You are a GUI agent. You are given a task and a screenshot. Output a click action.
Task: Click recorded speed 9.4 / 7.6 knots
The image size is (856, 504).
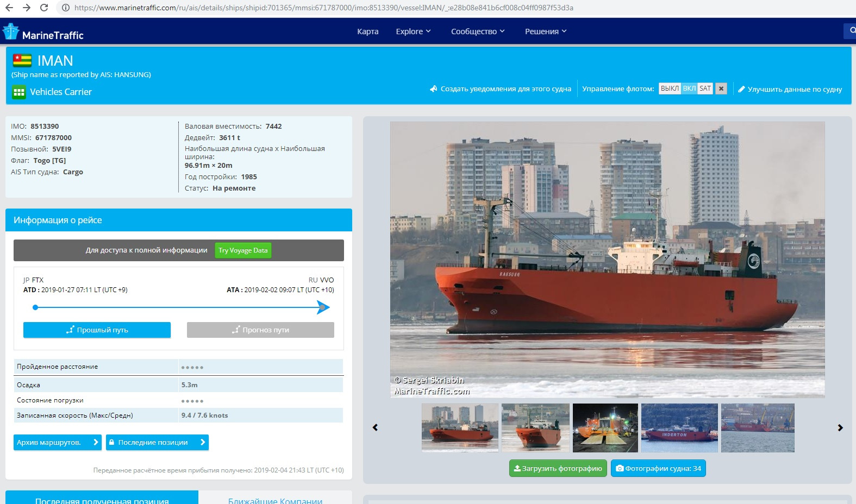204,415
